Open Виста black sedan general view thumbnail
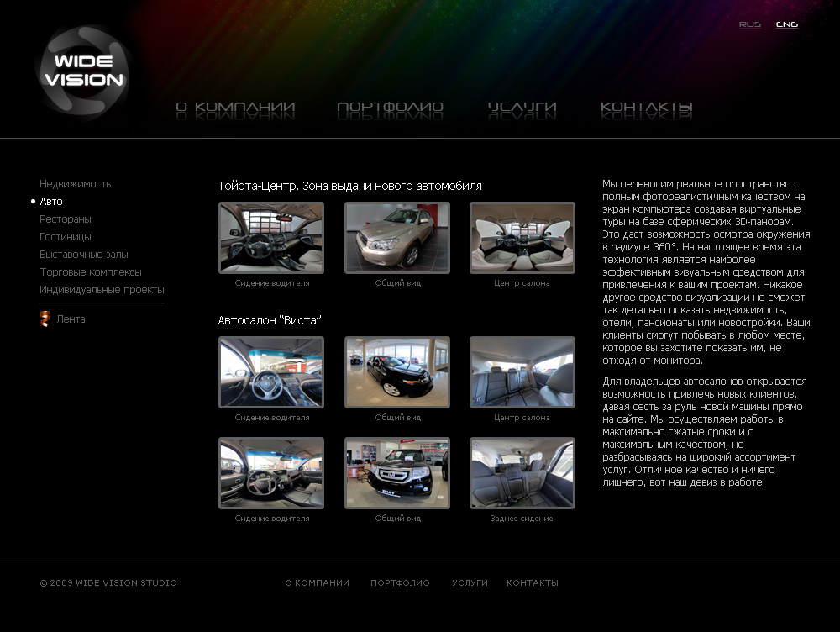 tap(397, 372)
